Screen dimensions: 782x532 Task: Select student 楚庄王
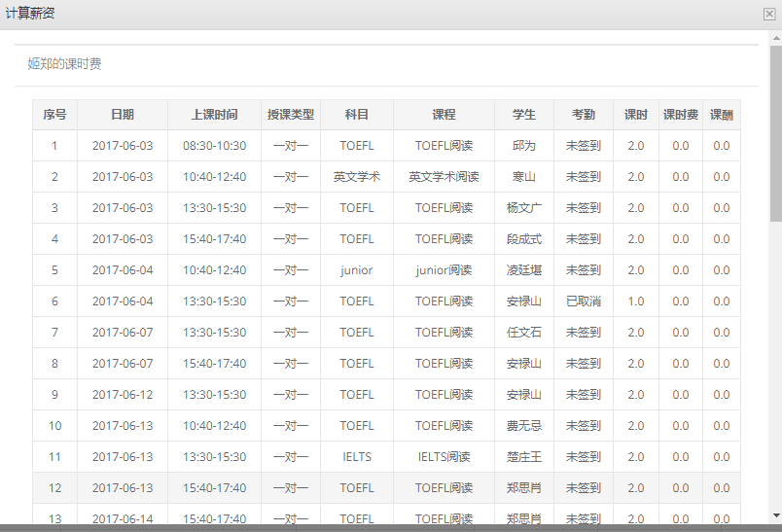(x=524, y=457)
